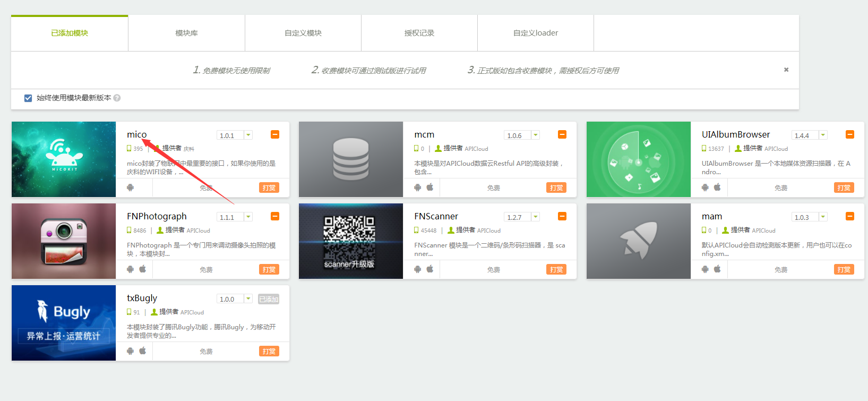Click the Android icon on mcm card
The width and height of the screenshot is (868, 401).
(x=418, y=187)
